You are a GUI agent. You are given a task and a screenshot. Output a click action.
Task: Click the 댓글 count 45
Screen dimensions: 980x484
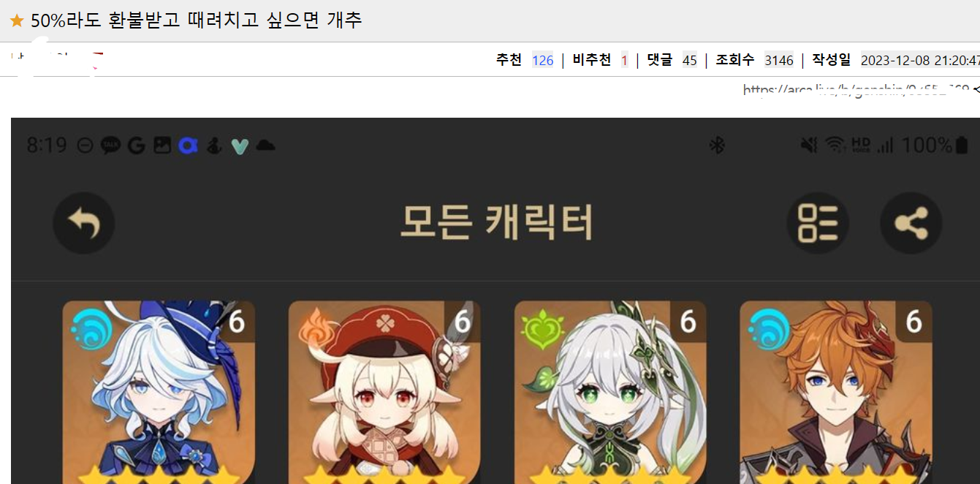tap(690, 60)
